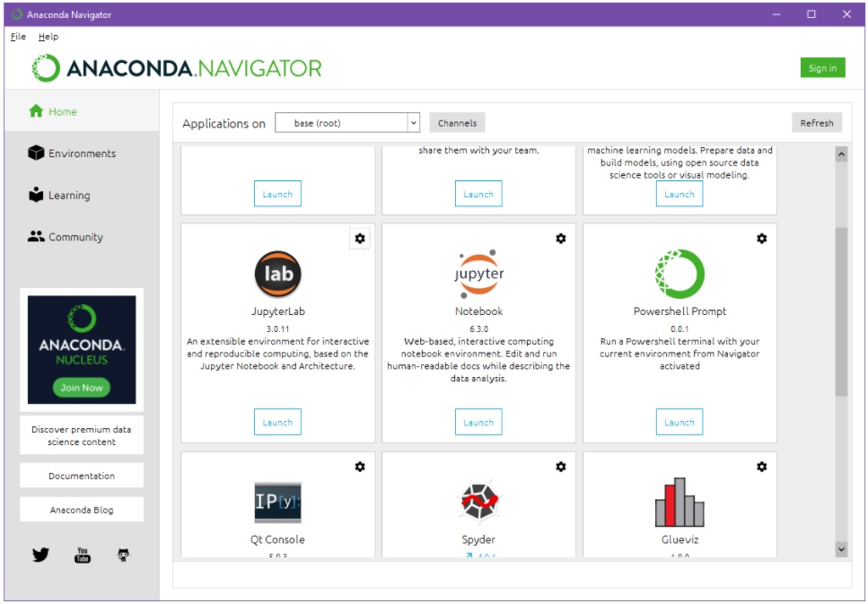Expand the base (root) environment dropdown
The width and height of the screenshot is (868, 604).
point(413,123)
